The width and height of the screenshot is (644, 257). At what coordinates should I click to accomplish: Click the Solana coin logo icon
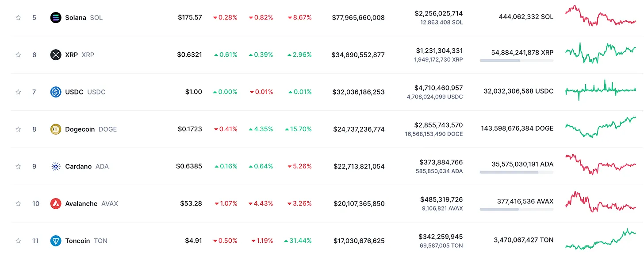56,18
